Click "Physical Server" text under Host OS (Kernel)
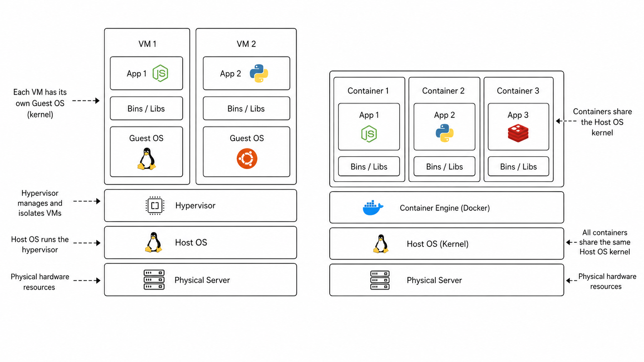Screen dimensions: 644x362 (434, 280)
